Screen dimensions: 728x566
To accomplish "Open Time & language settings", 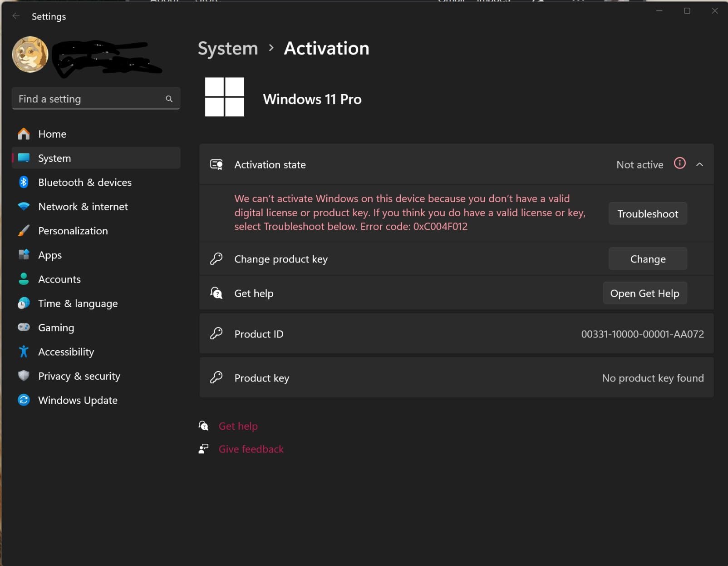I will (96, 303).
